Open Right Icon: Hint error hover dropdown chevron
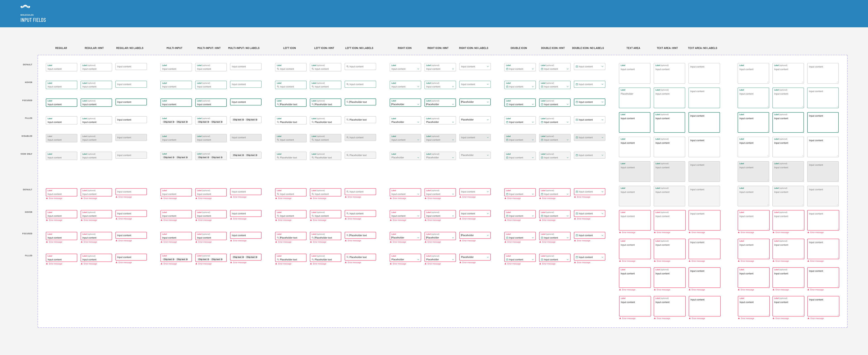The height and width of the screenshot is (355, 868). (x=453, y=216)
